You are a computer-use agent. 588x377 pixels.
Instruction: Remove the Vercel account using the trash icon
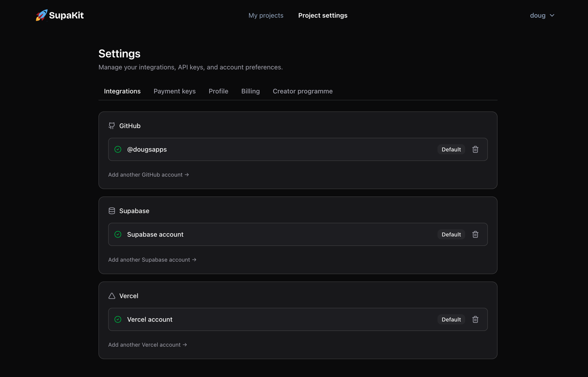coord(475,319)
